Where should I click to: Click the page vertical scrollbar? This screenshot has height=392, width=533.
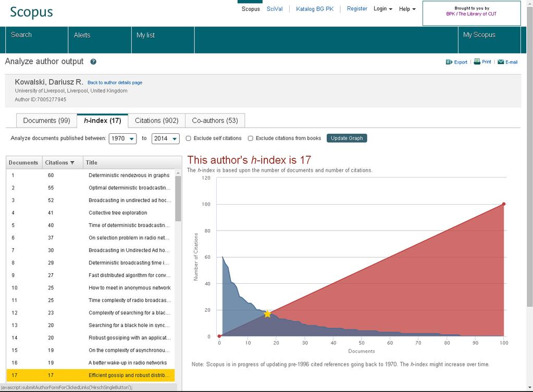529,156
